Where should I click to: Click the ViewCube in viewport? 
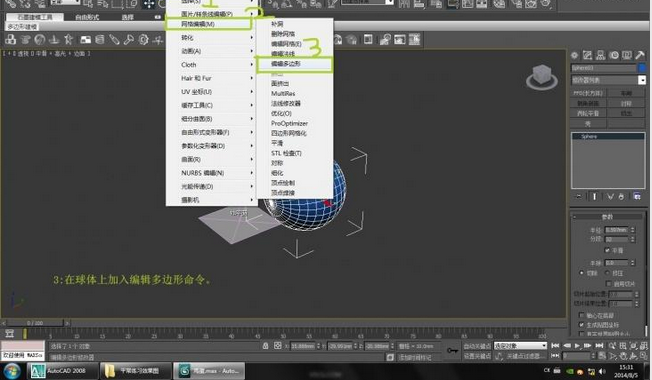click(542, 77)
